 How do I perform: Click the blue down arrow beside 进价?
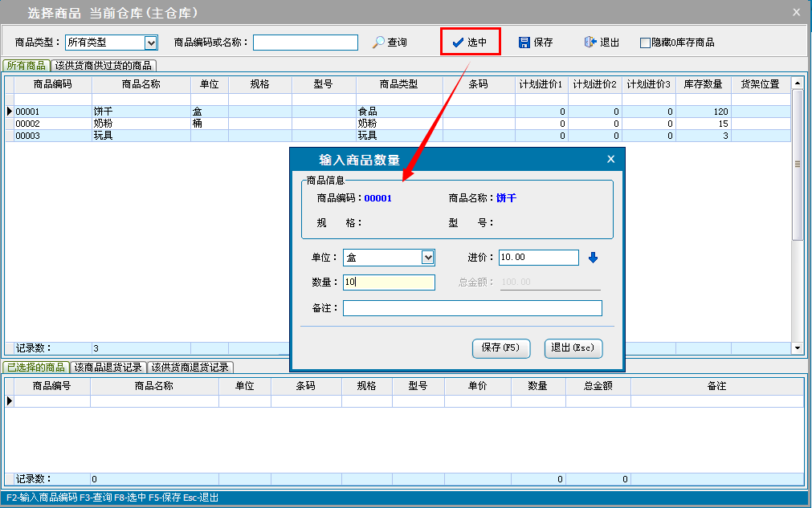[594, 258]
